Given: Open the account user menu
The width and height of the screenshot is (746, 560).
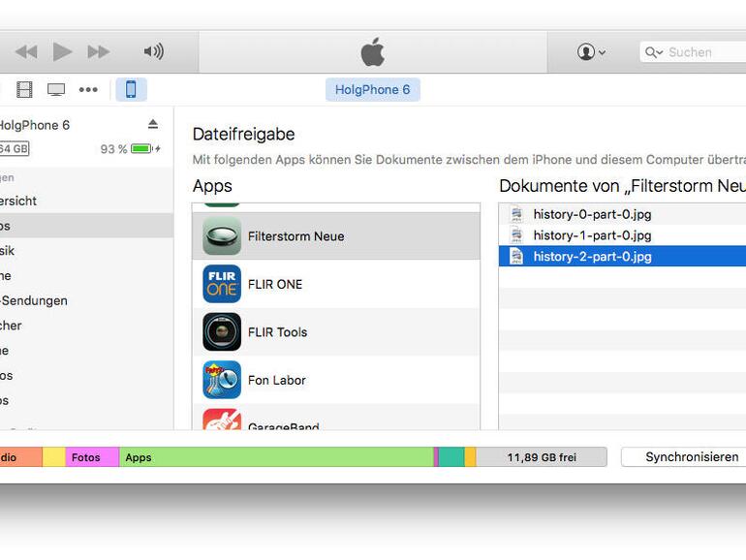Looking at the screenshot, I should point(591,52).
